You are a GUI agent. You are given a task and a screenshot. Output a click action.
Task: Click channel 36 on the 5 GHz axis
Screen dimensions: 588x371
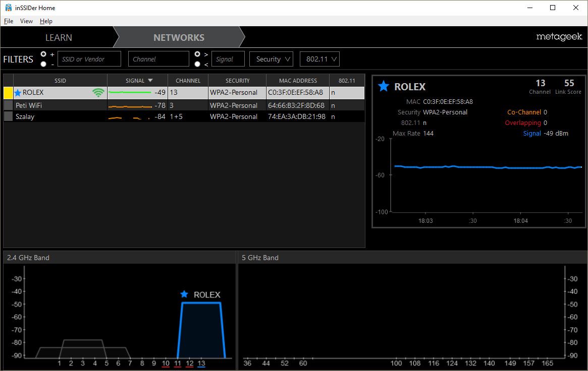click(247, 363)
